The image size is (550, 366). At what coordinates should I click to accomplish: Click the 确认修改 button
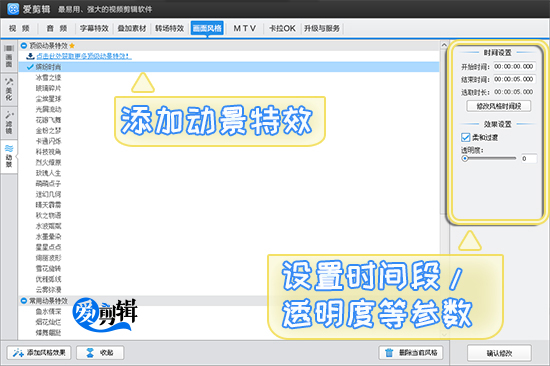(499, 353)
